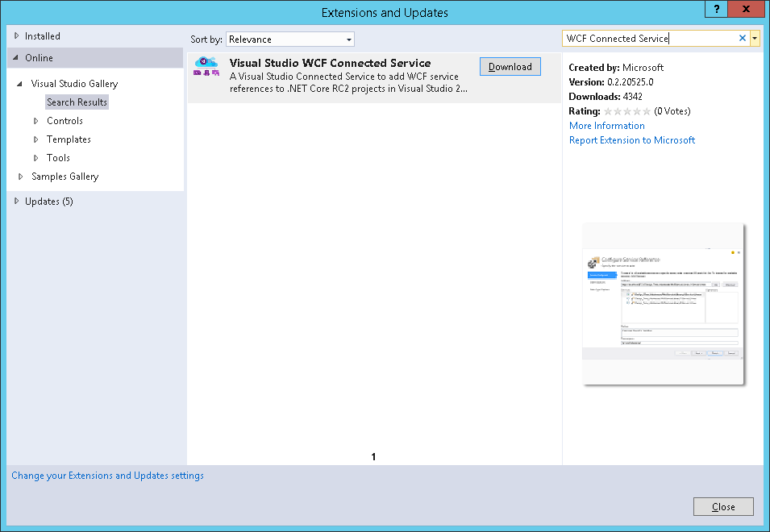Click the Version: 0.2.20525.0 text
The height and width of the screenshot is (532, 770).
611,82
